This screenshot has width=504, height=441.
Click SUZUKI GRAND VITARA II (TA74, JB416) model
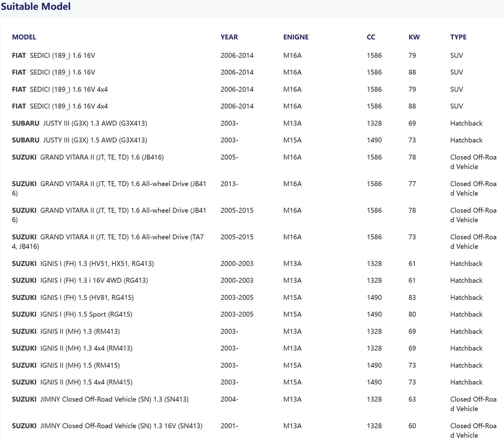coord(108,241)
